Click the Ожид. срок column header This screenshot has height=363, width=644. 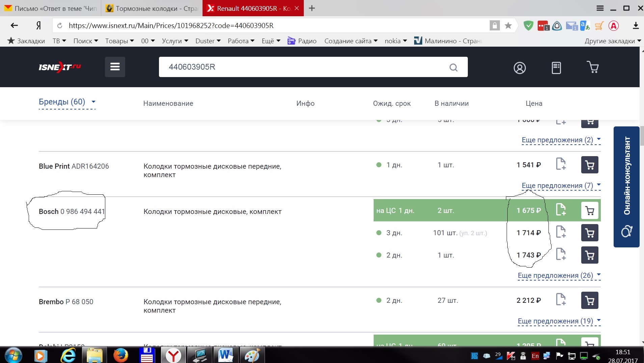click(x=392, y=103)
